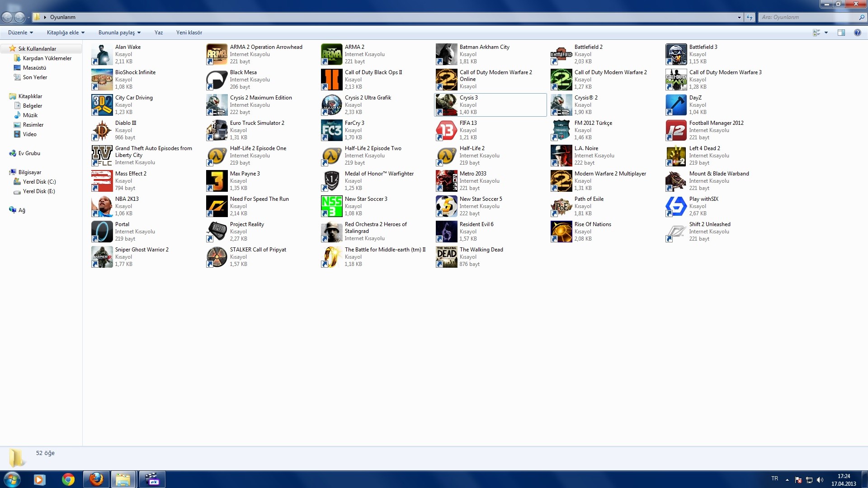The width and height of the screenshot is (868, 488).
Task: Select the Diablo III icon
Action: (x=102, y=130)
